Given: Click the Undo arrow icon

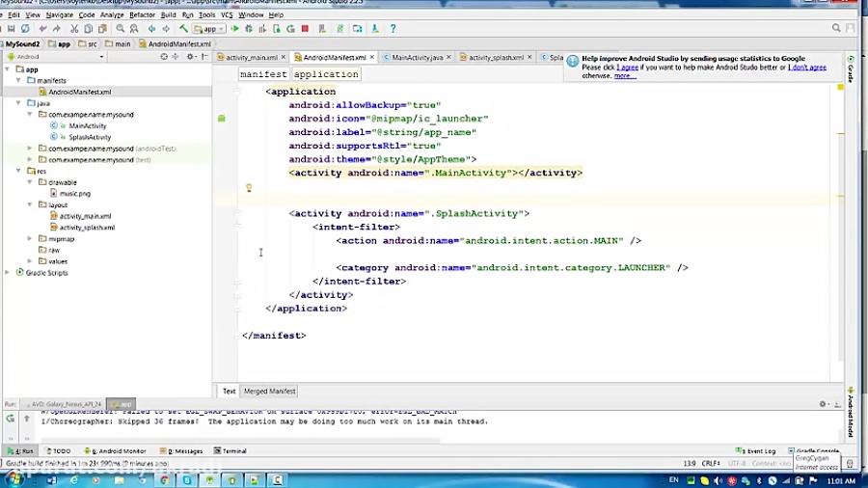Looking at the screenshot, I should [42, 28].
